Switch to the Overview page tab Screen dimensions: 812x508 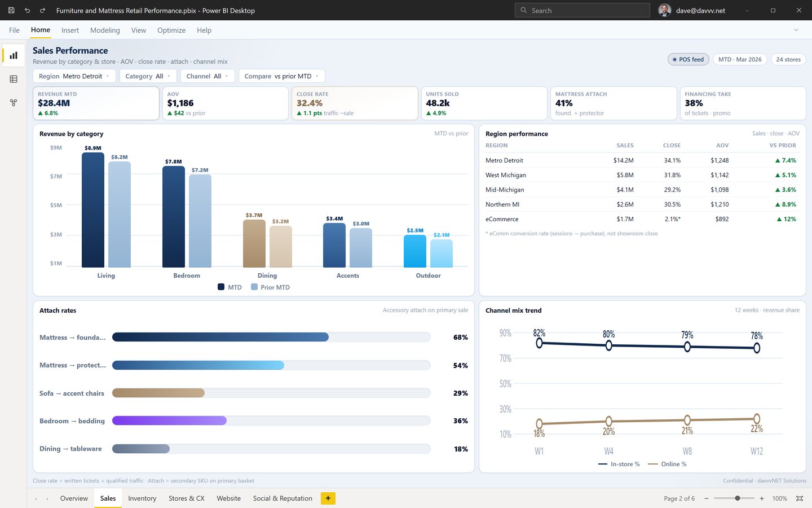point(74,498)
